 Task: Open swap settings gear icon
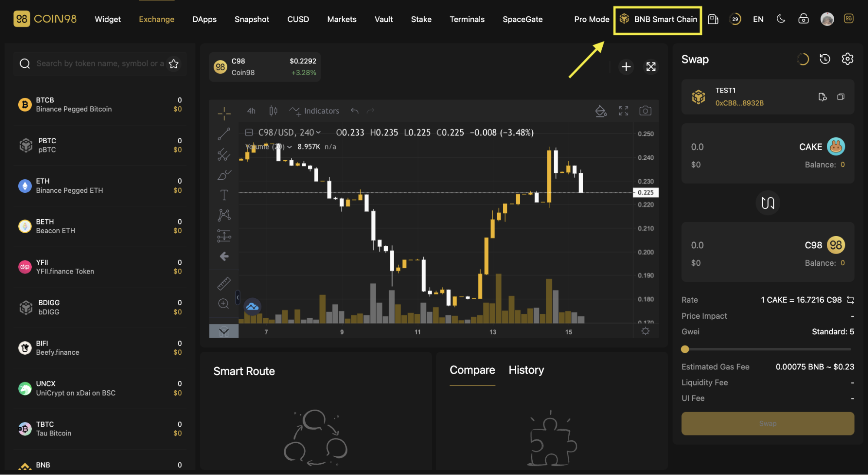[847, 59]
